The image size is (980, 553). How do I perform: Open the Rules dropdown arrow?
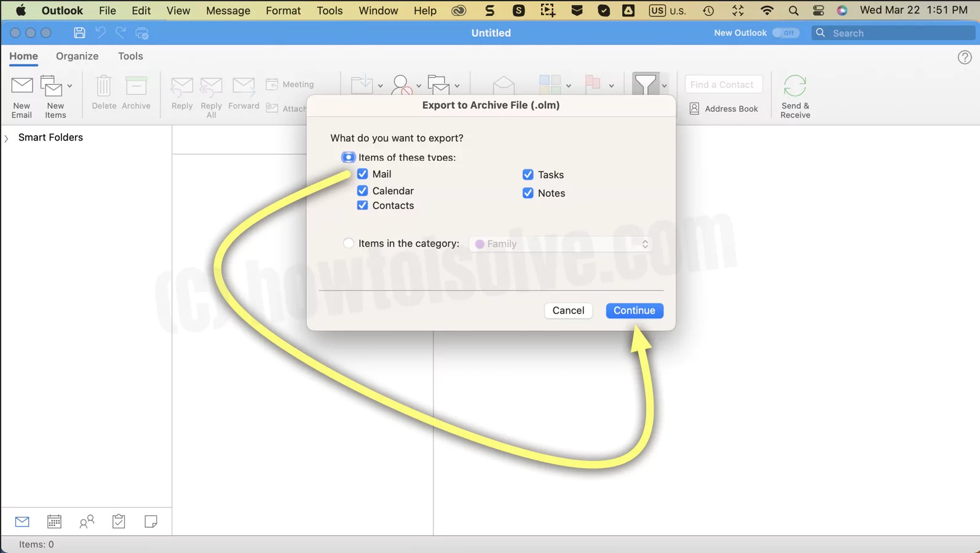tap(457, 85)
